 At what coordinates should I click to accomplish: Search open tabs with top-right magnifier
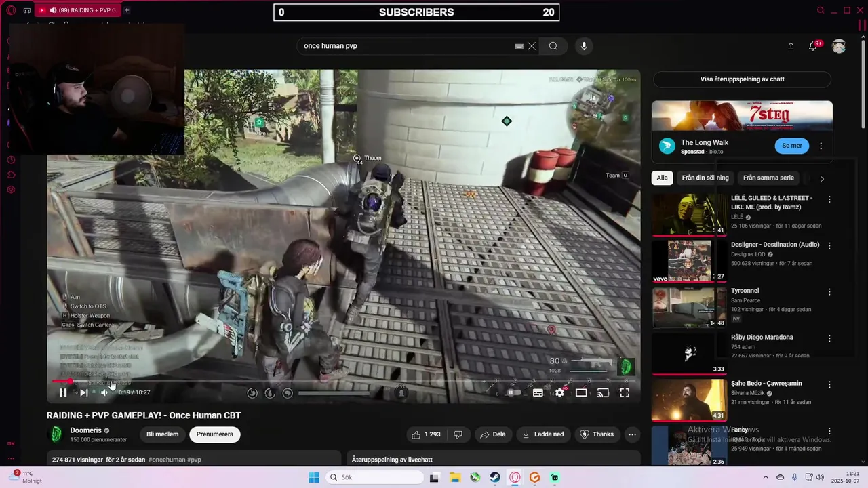(821, 10)
